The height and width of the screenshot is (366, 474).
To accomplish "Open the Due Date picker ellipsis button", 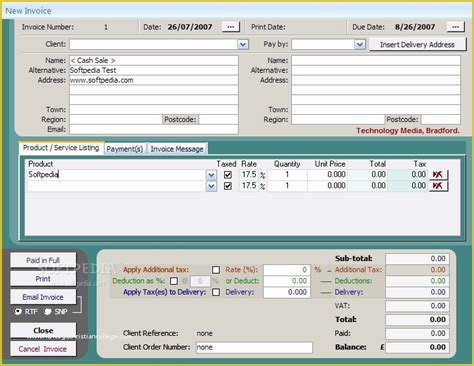I will [x=455, y=27].
